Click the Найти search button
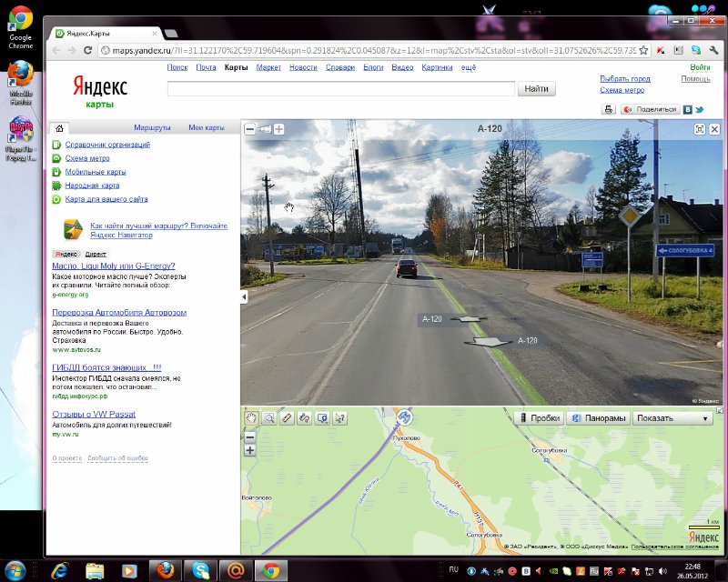728x582 pixels. click(x=536, y=88)
